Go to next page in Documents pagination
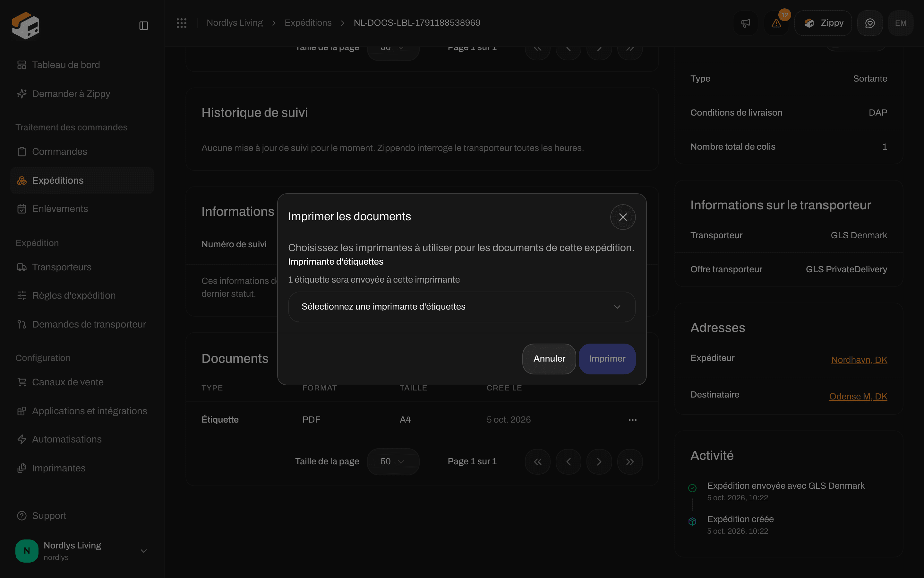This screenshot has width=924, height=578. coord(599,462)
